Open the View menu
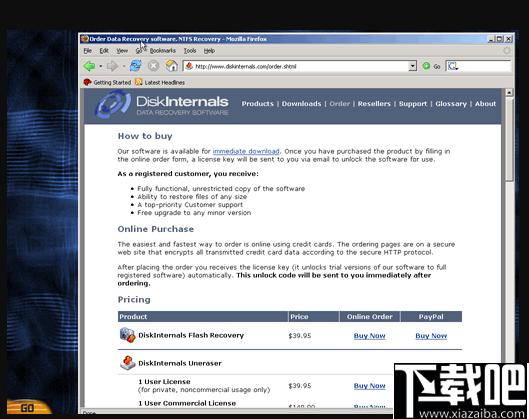 click(122, 51)
